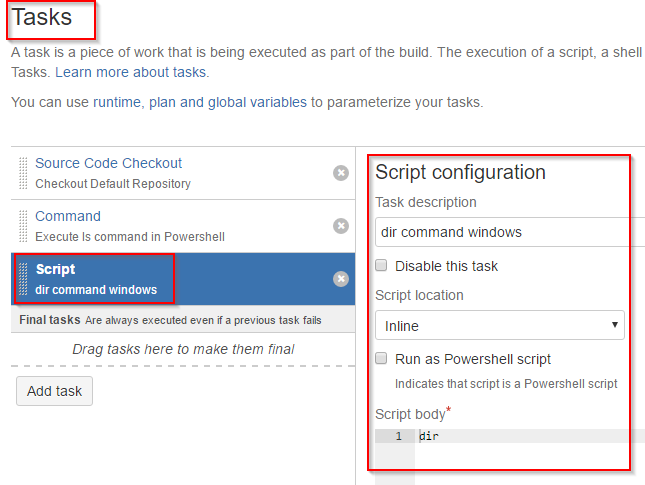The image size is (645, 485).
Task: Enable the Disable this task checkbox
Action: pyautogui.click(x=381, y=266)
